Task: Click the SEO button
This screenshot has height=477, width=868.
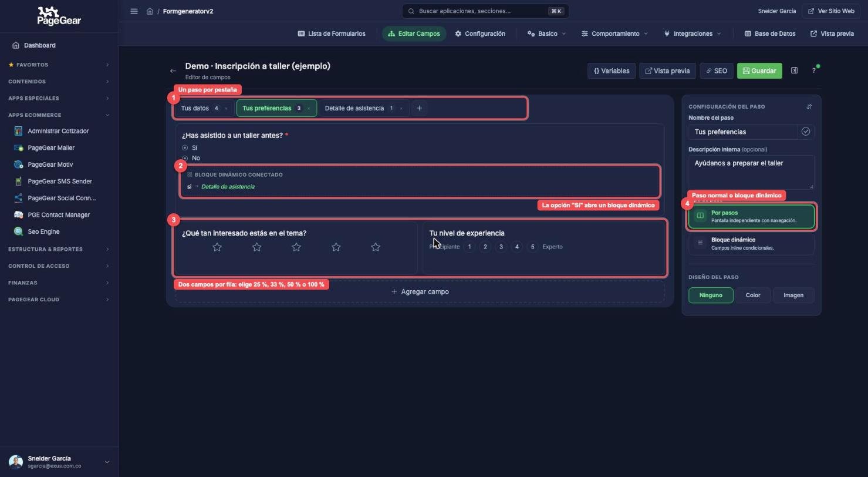Action: tap(716, 70)
